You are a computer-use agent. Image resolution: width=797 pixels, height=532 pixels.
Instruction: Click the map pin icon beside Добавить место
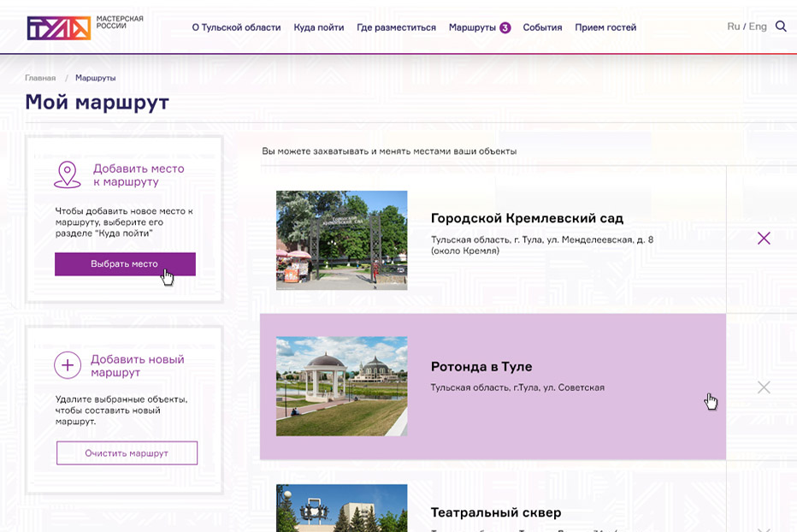pos(67,174)
